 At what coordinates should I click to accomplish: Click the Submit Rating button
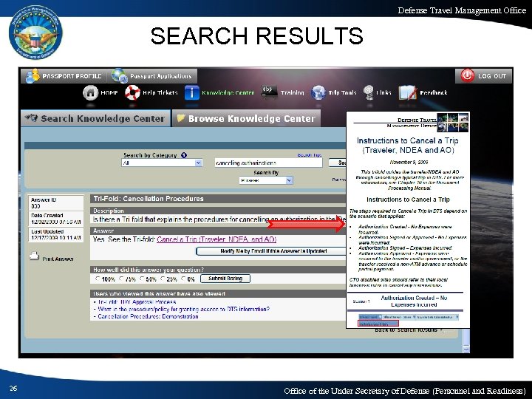[225, 279]
